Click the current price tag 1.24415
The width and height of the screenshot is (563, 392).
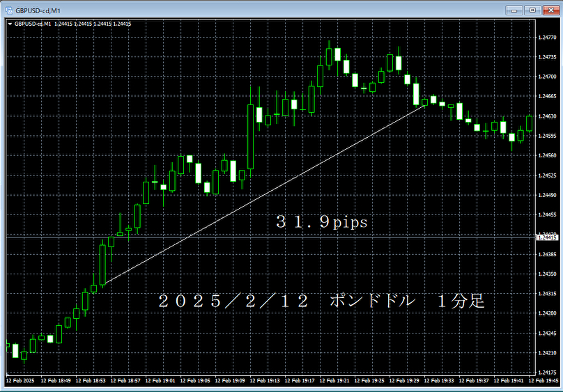[548, 237]
